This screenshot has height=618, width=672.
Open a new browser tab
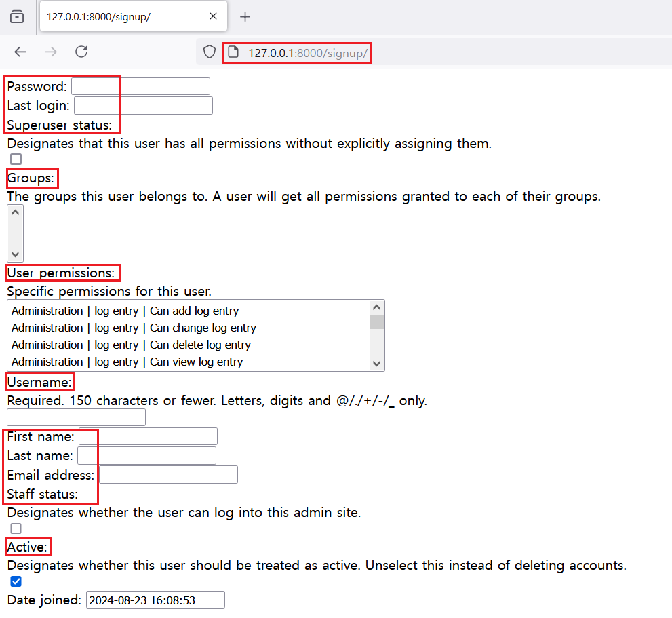[x=245, y=17]
